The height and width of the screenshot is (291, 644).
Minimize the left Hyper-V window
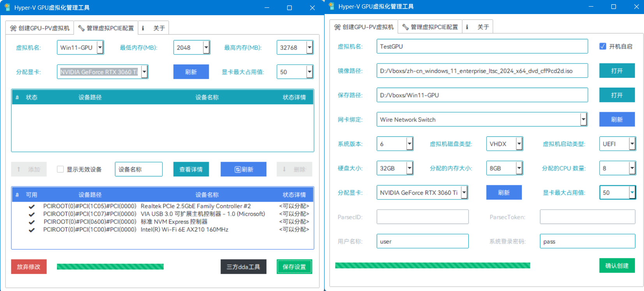point(267,8)
